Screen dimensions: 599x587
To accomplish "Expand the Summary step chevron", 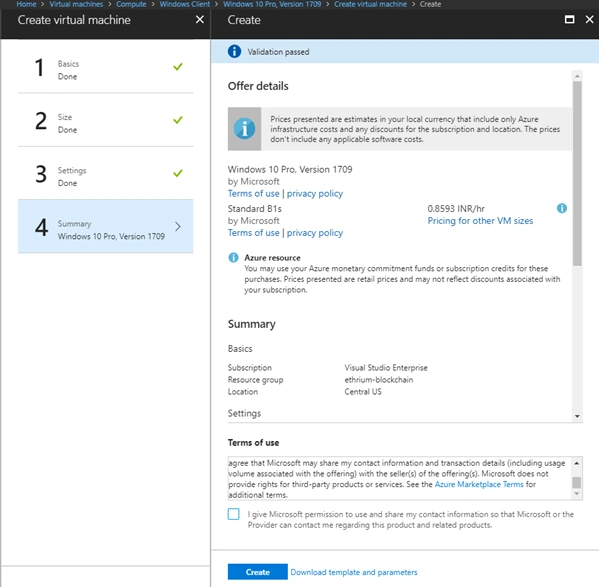I will (x=178, y=226).
